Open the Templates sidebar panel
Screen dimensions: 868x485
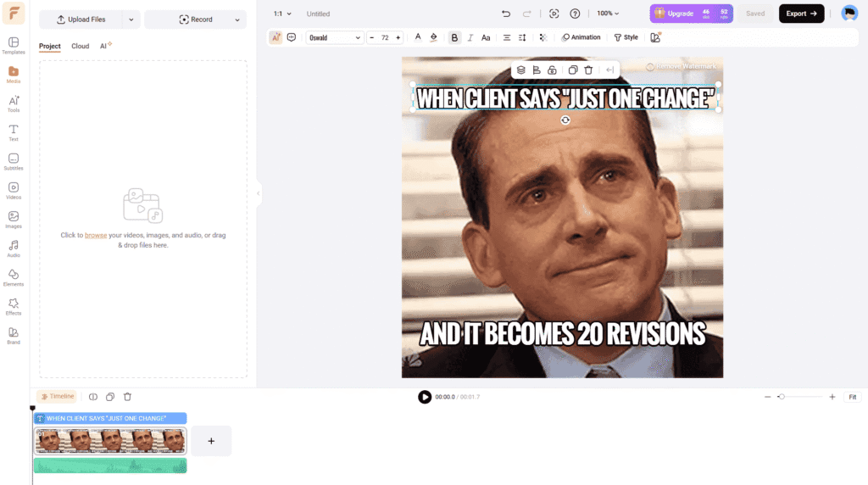coord(14,46)
